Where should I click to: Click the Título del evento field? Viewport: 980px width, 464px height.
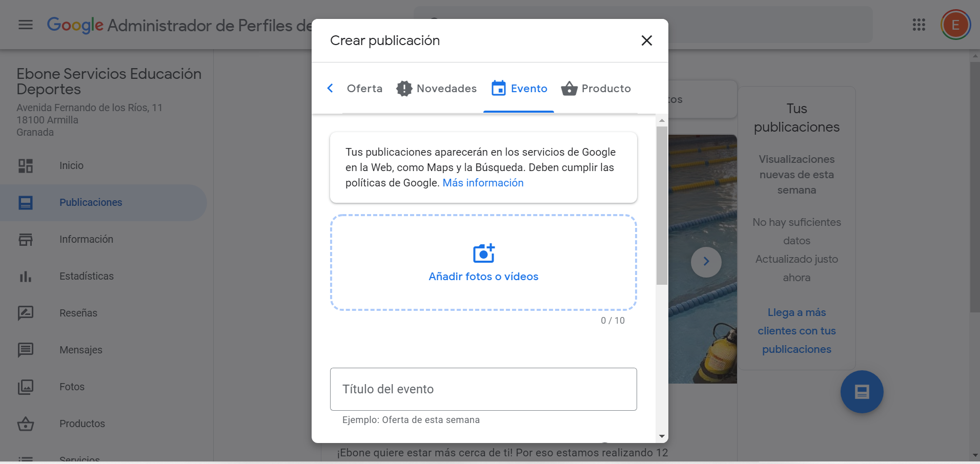(x=483, y=389)
